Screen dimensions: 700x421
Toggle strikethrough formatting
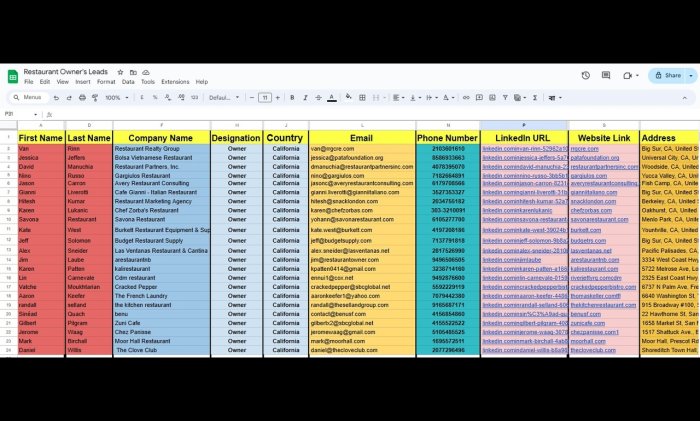(x=318, y=97)
